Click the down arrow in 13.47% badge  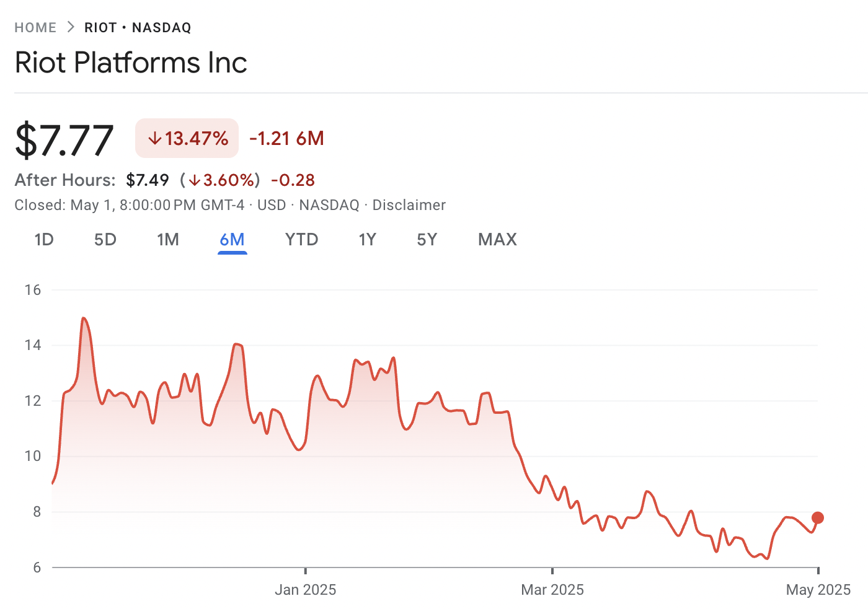pyautogui.click(x=154, y=139)
